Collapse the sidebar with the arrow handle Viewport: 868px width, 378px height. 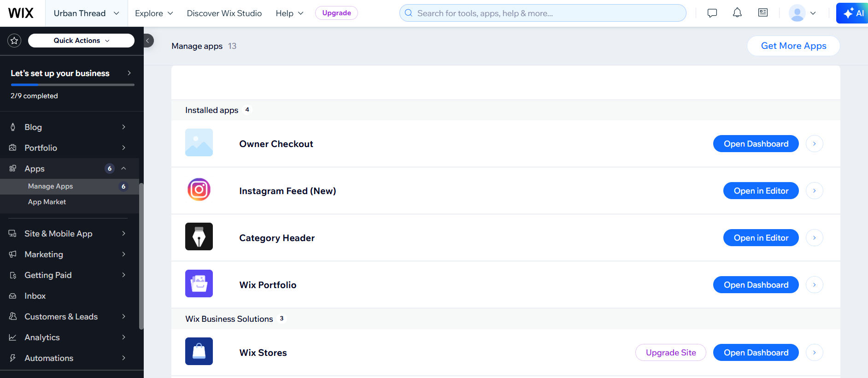click(148, 41)
